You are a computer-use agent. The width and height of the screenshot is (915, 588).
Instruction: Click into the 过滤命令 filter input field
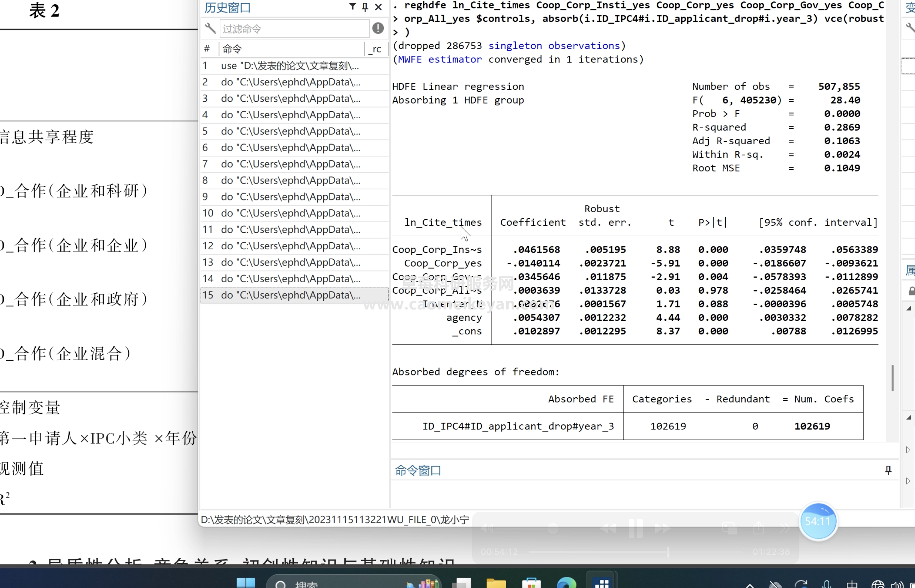[x=294, y=29]
